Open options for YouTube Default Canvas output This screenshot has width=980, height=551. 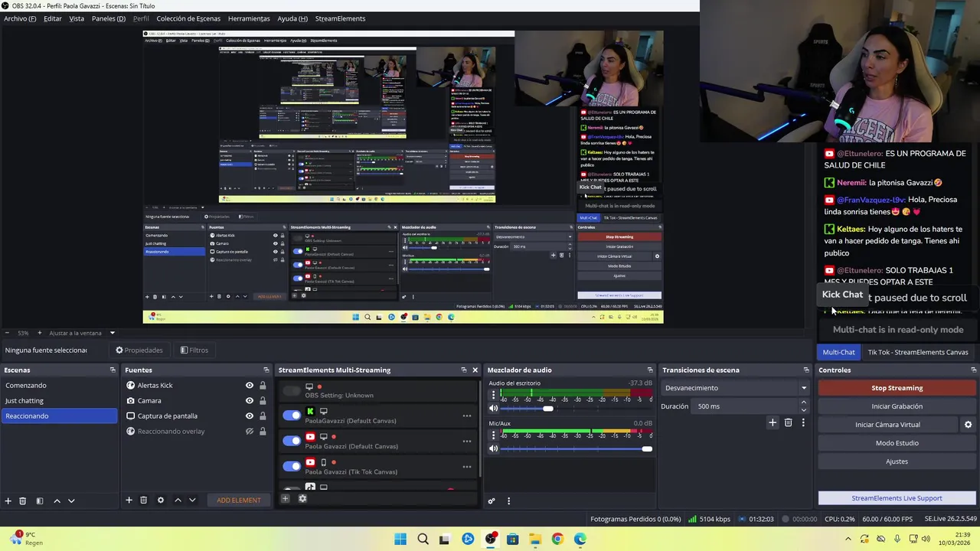(466, 441)
